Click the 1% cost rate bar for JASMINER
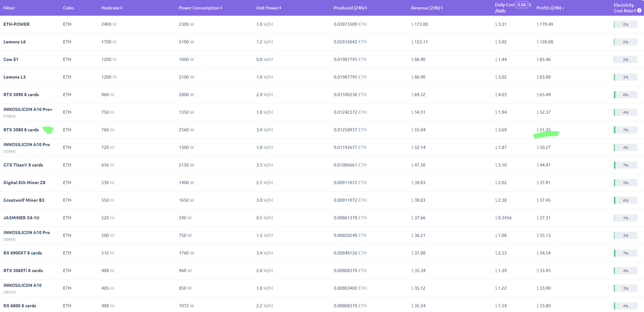 coord(625,218)
